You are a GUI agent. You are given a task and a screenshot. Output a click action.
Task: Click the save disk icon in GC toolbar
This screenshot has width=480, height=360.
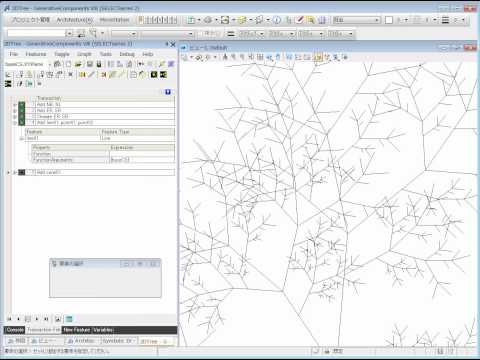[x=90, y=64]
